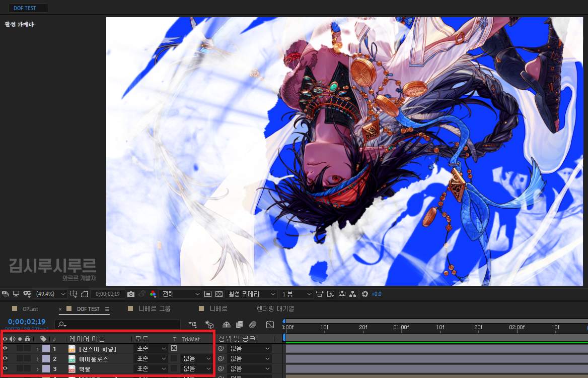
Task: Open the DOF TEST panel menu hamburger icon
Action: pos(107,309)
